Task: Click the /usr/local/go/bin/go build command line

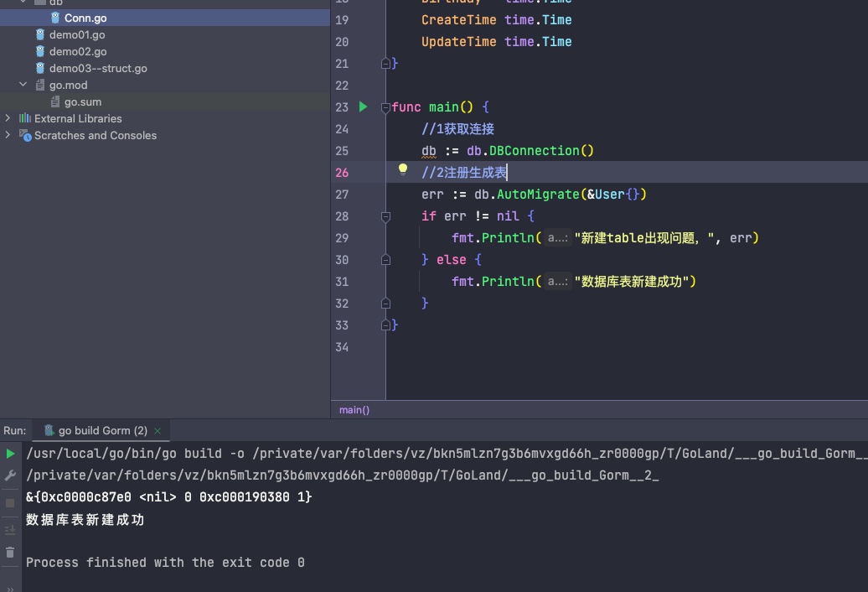Action: tap(447, 454)
